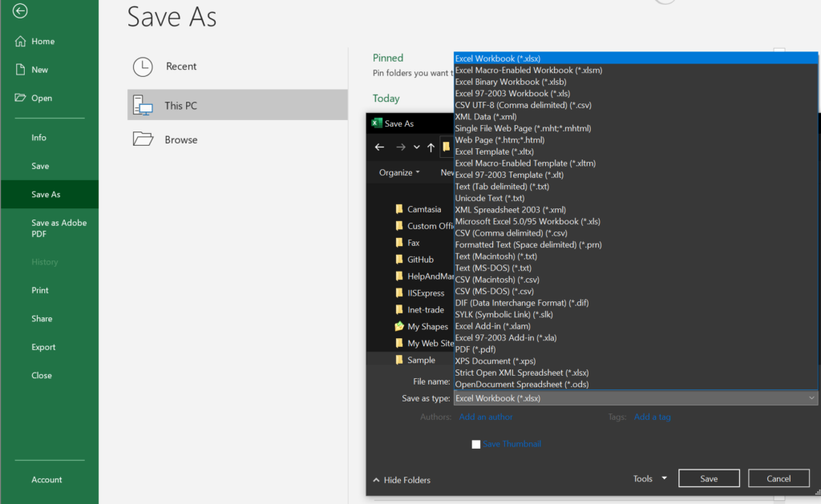Select the Recent clock icon

[x=143, y=67]
